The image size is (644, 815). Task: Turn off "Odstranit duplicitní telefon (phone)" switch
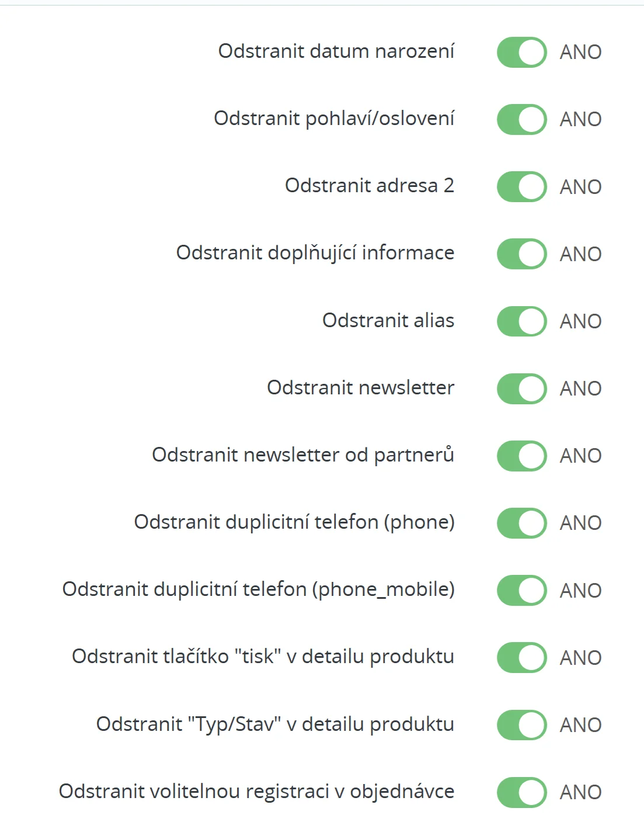point(521,523)
